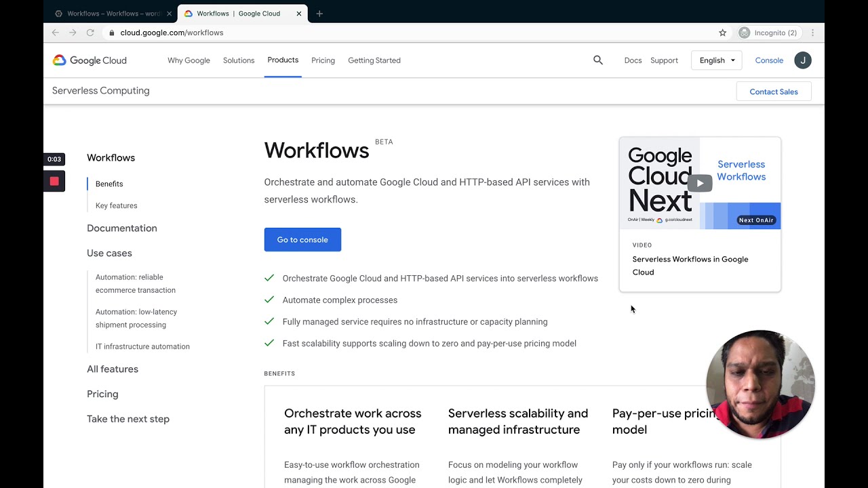Viewport: 868px width, 488px height.
Task: Open the Products menu
Action: [283, 60]
